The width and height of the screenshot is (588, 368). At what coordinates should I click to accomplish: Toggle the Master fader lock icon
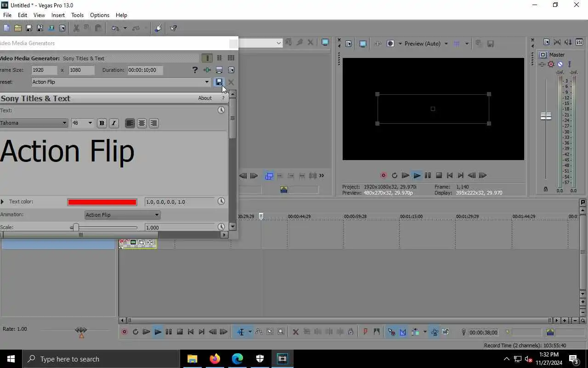pos(546,189)
